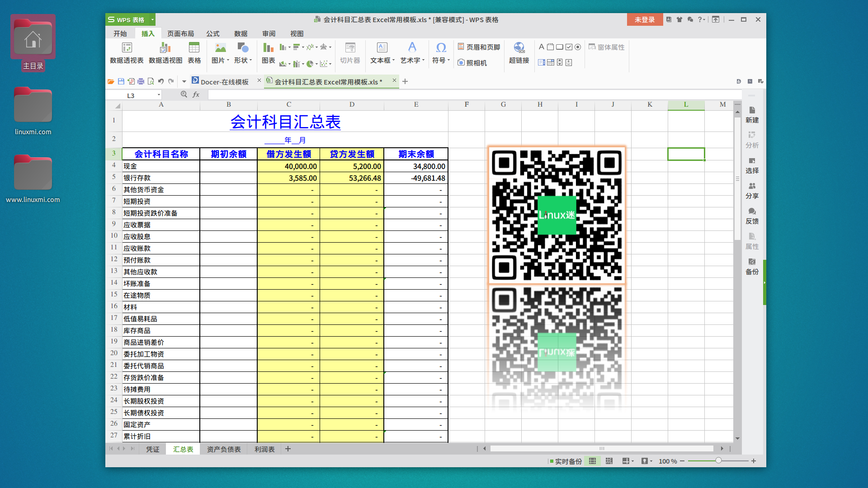Adjust the zoom slider handle
Image resolution: width=868 pixels, height=488 pixels.
pos(718,460)
